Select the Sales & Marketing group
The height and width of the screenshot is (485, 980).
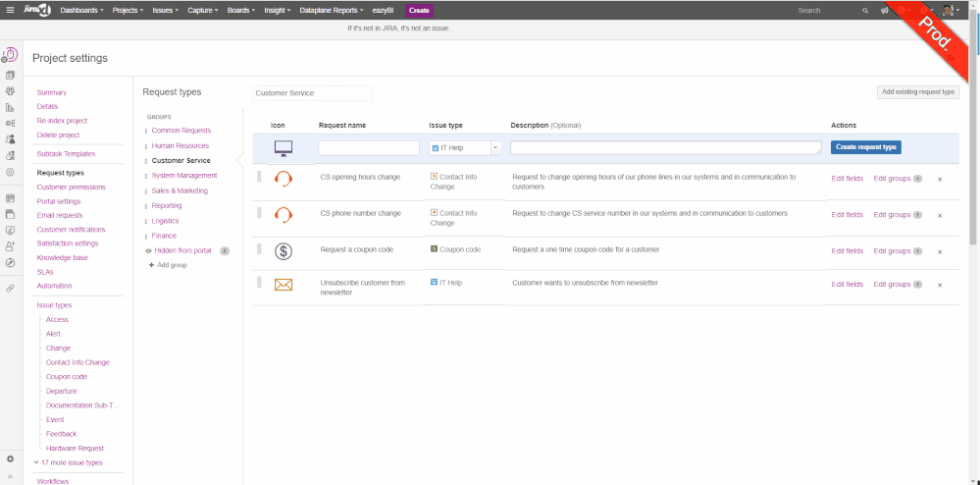[x=180, y=190]
